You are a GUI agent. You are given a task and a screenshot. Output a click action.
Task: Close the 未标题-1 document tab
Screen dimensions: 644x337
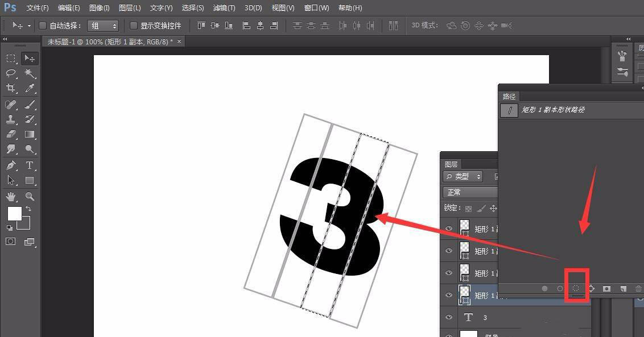point(179,41)
